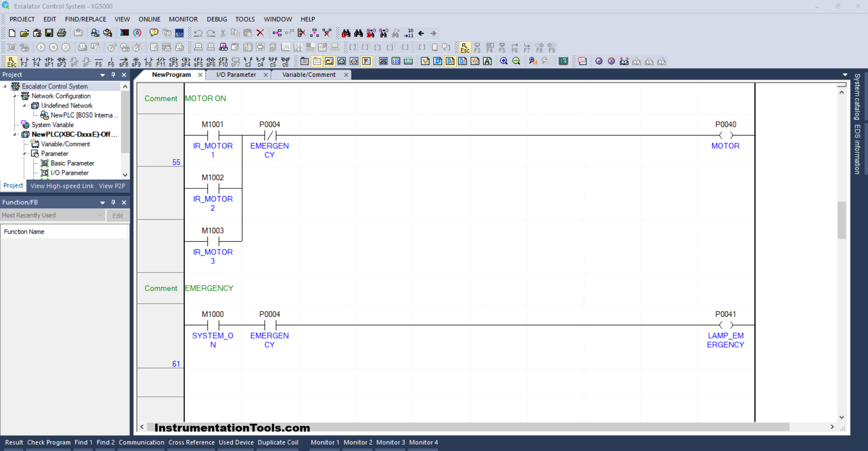Unpin the Function/FB panel
This screenshot has height=451, width=868.
tap(113, 202)
